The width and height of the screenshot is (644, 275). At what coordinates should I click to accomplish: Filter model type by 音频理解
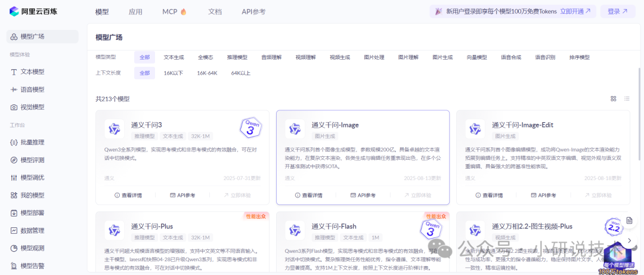pos(271,57)
